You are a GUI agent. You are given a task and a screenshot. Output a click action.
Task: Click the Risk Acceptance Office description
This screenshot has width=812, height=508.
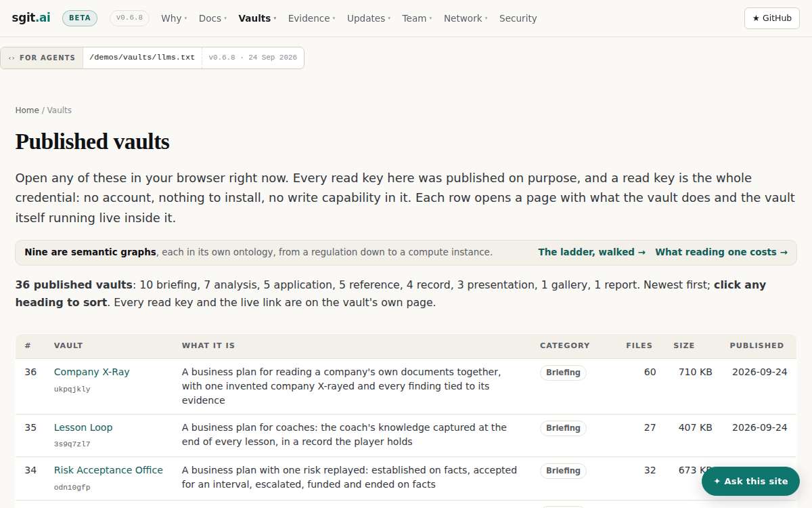(349, 478)
